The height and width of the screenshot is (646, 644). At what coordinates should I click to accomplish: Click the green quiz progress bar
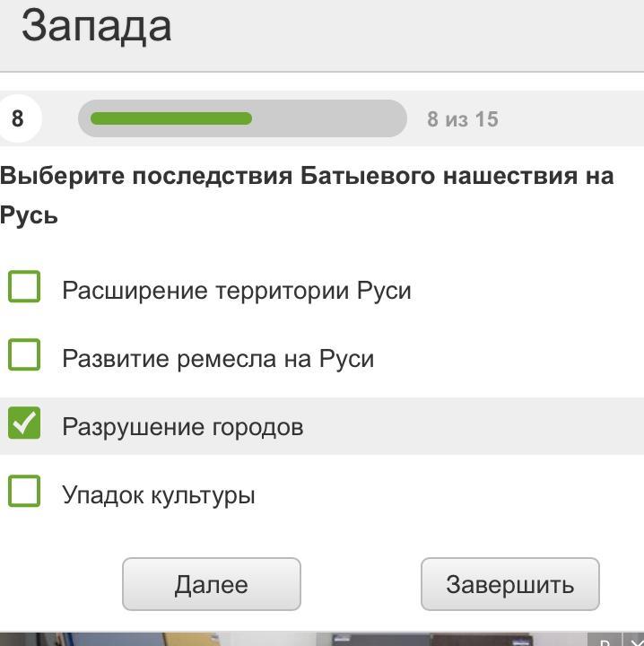tap(171, 118)
